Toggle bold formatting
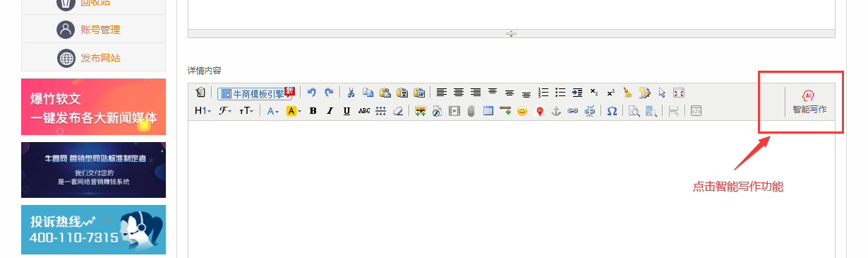This screenshot has width=868, height=258. pyautogui.click(x=313, y=111)
